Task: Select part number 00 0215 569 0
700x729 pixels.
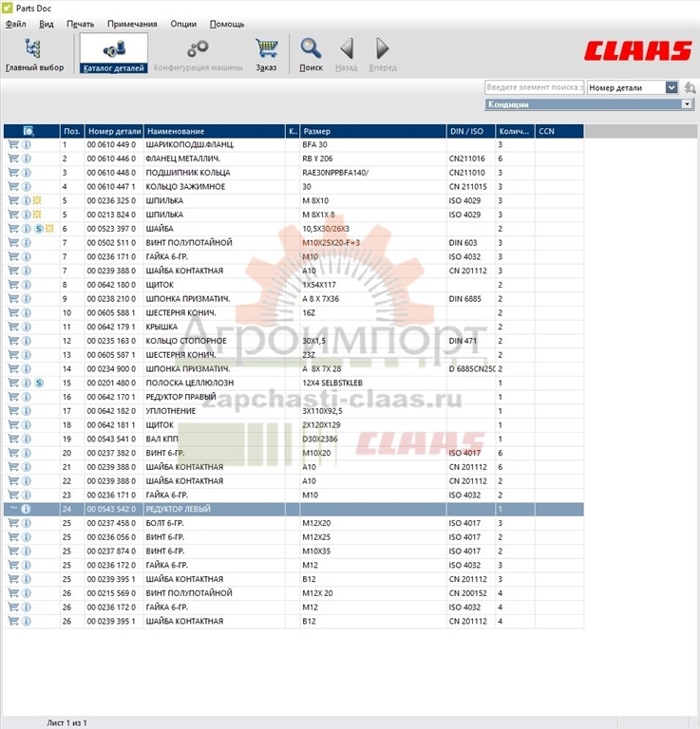Action: [x=111, y=592]
